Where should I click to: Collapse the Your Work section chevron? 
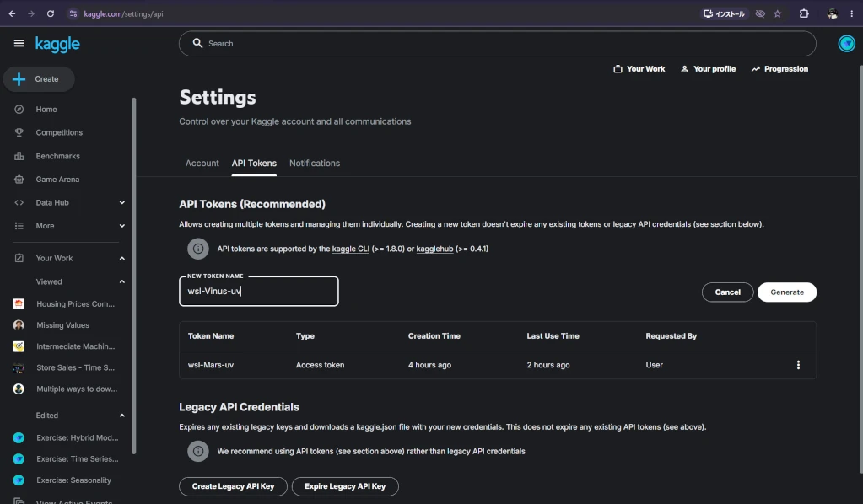[x=122, y=258]
